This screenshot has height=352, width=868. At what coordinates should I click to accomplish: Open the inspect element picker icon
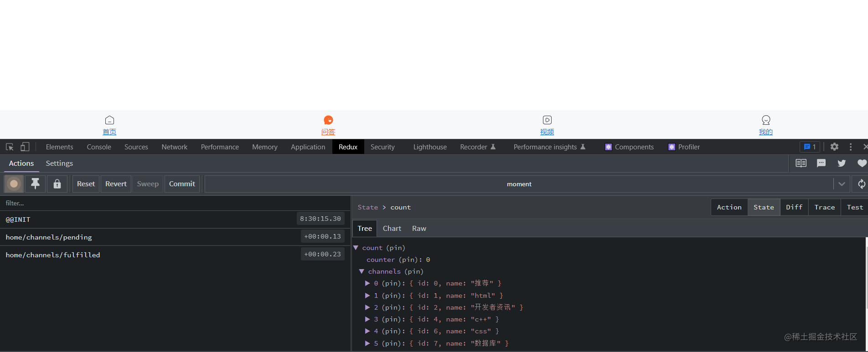10,147
